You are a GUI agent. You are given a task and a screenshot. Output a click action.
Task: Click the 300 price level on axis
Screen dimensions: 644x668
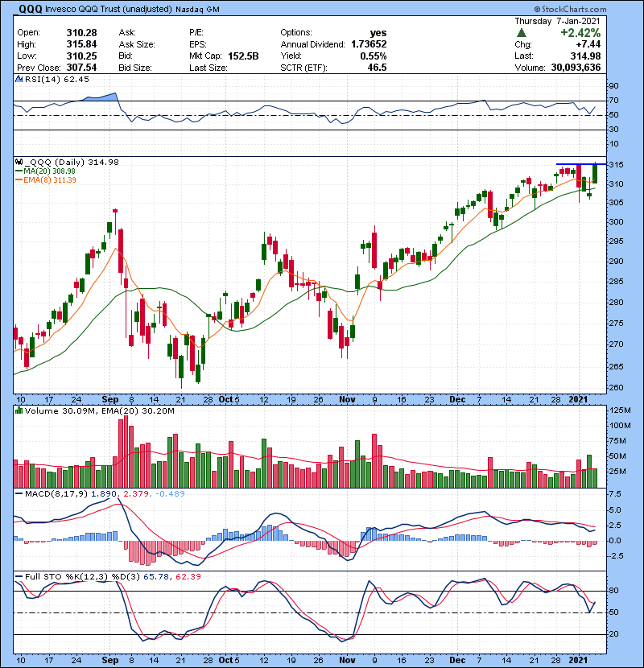(616, 222)
